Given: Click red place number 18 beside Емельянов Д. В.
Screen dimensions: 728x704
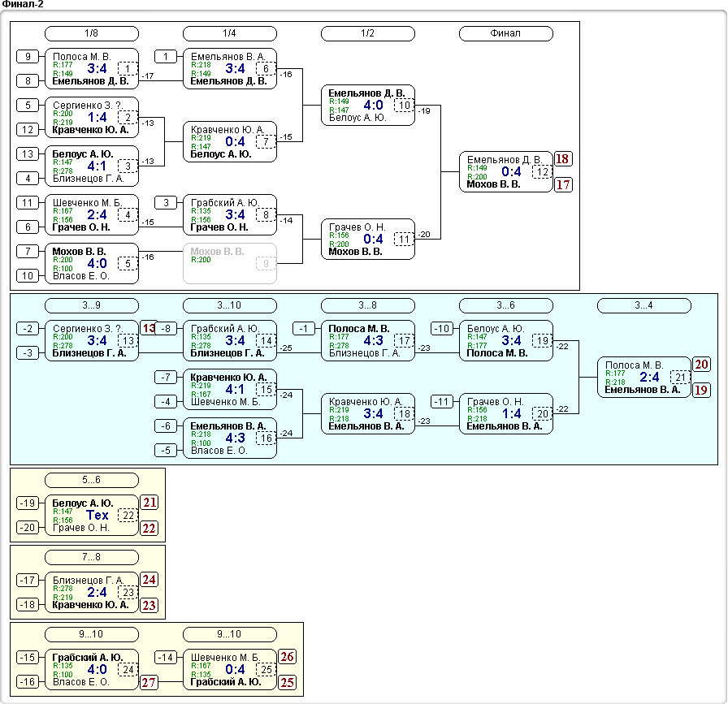Looking at the screenshot, I should pyautogui.click(x=563, y=158).
